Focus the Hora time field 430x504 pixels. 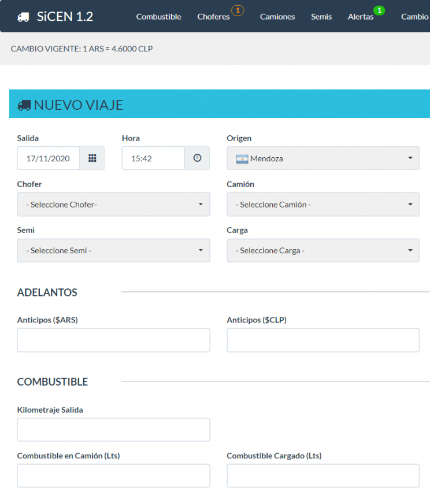coord(153,158)
